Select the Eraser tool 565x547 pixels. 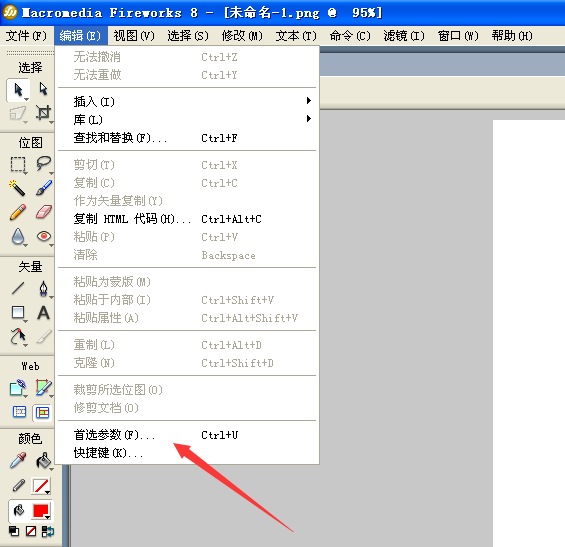click(x=44, y=212)
